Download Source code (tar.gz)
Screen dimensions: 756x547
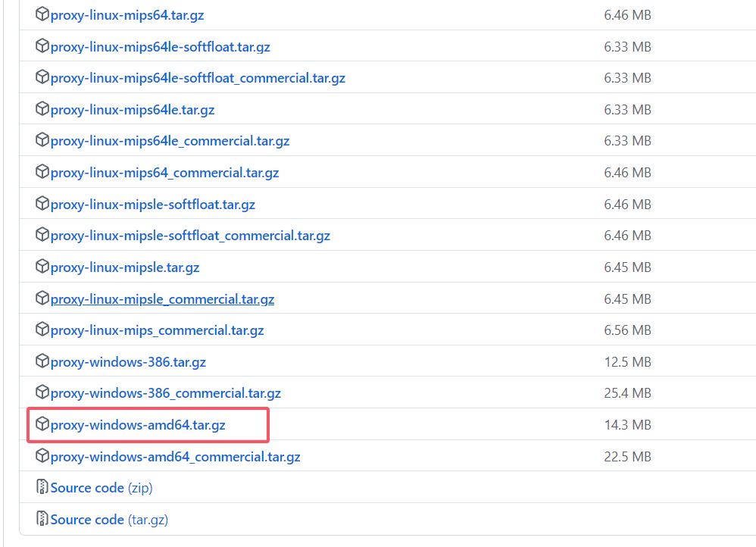(x=109, y=520)
